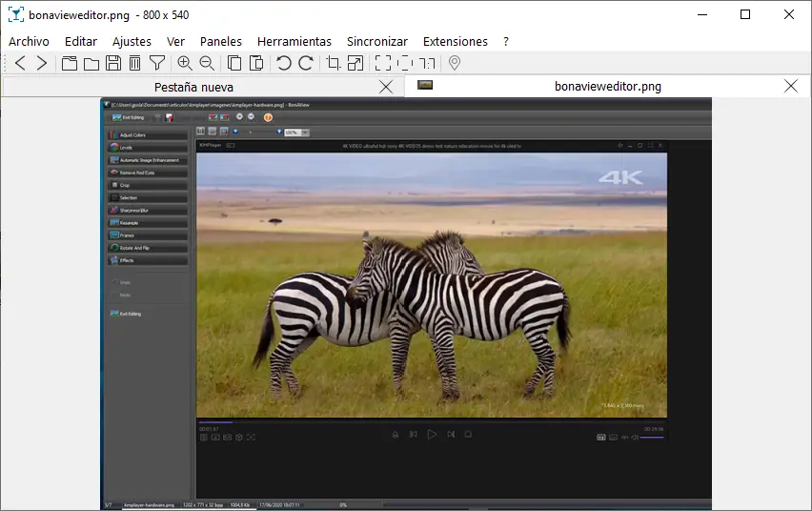Open the resize image tool
Screen dimensions: 812x511
click(355, 63)
